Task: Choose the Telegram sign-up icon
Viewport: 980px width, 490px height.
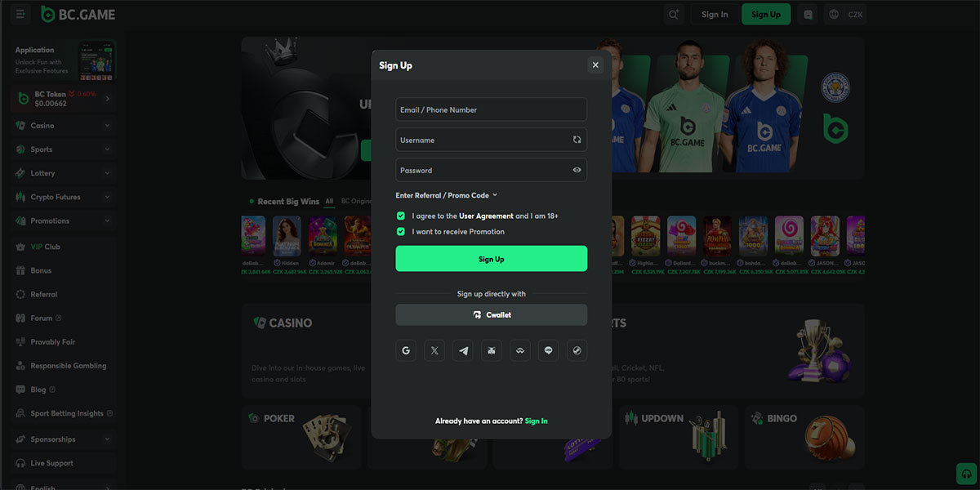Action: 463,350
